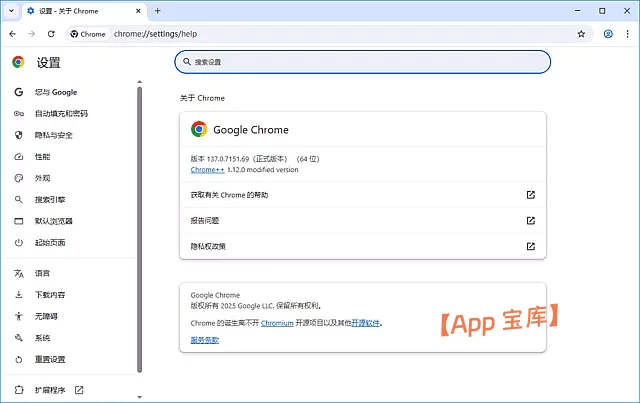Click the version text 137.0.7151.69
The image size is (640, 403).
(228, 159)
